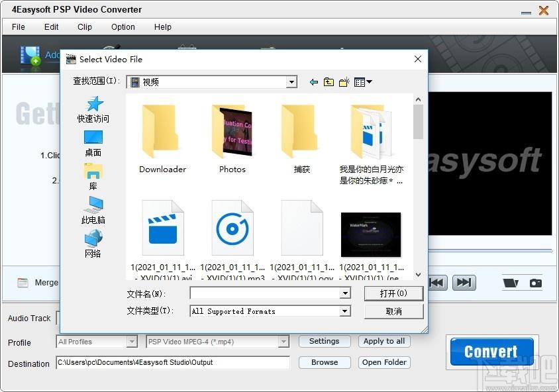Open the Option menu
Viewport: 559px width, 392px height.
click(123, 27)
